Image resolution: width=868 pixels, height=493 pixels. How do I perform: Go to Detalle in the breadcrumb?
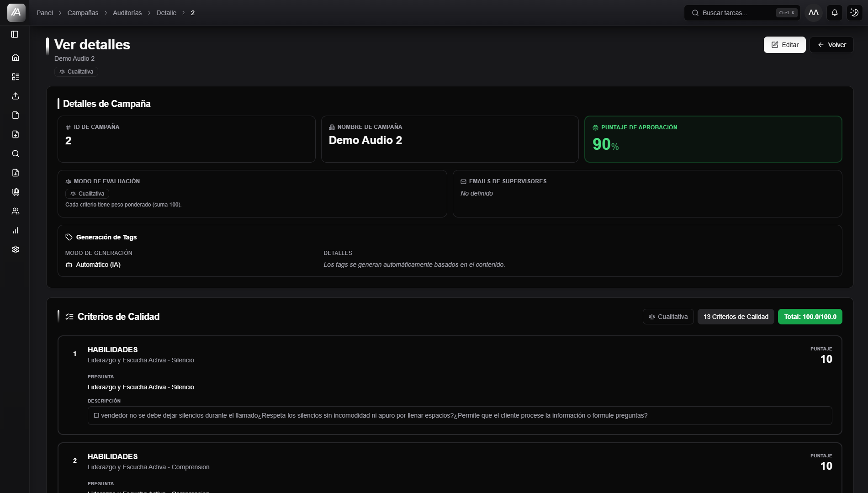point(166,13)
